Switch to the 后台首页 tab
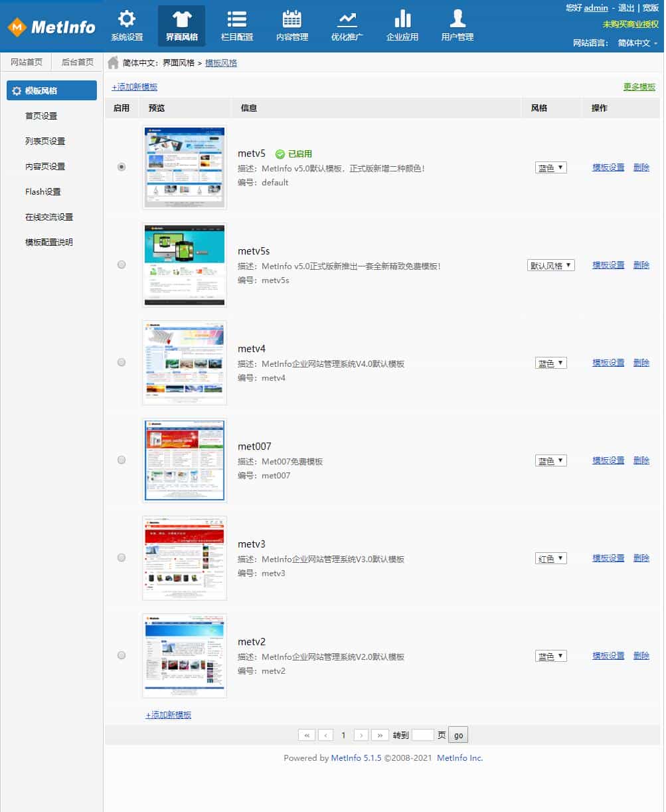The image size is (666, 812). coord(78,62)
